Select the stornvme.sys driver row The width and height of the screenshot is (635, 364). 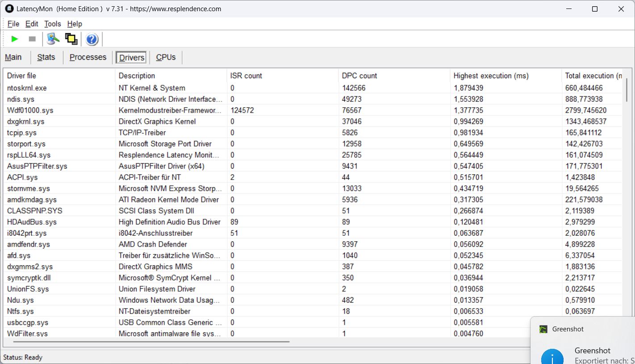(313, 188)
